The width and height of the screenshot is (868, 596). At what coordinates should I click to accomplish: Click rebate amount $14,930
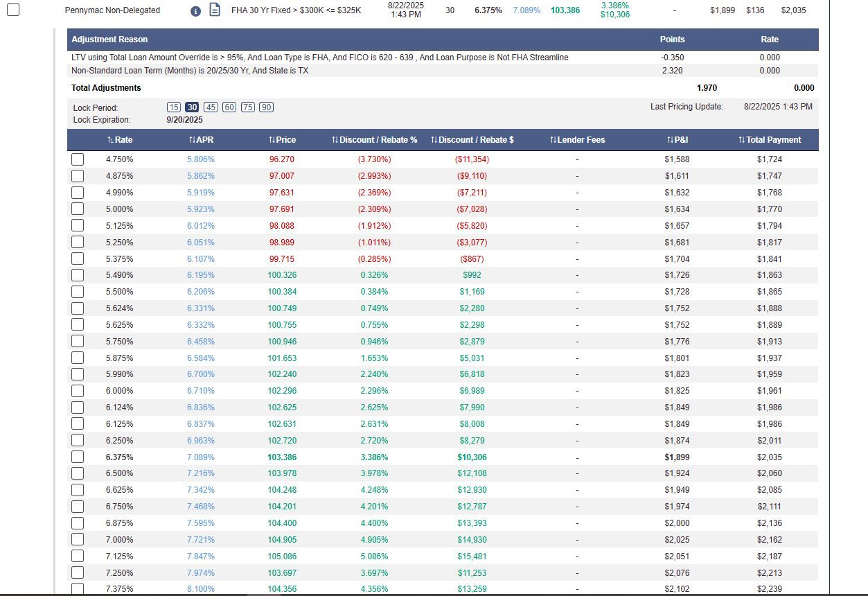472,540
